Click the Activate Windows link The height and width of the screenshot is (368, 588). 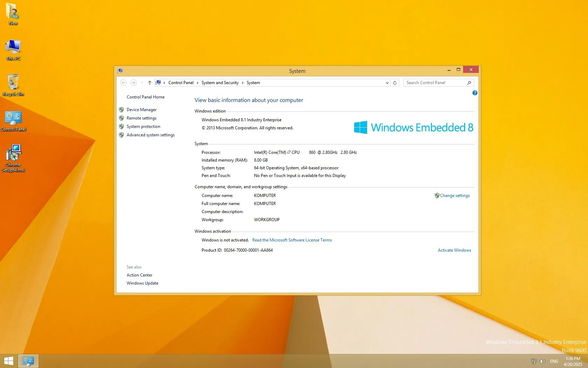(454, 250)
